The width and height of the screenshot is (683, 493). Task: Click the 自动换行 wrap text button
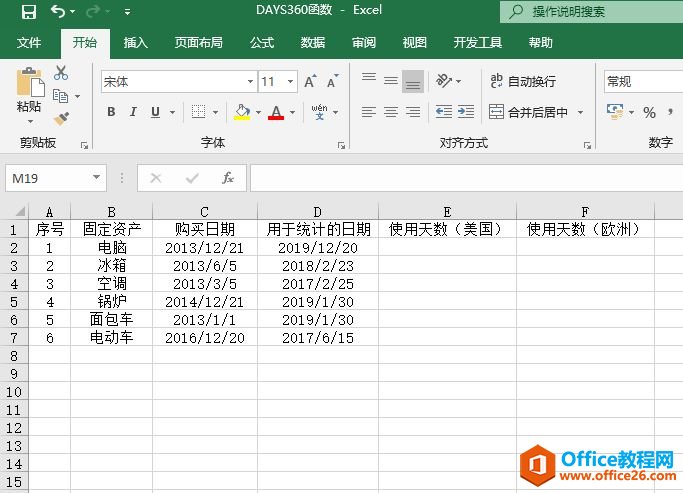coord(523,81)
